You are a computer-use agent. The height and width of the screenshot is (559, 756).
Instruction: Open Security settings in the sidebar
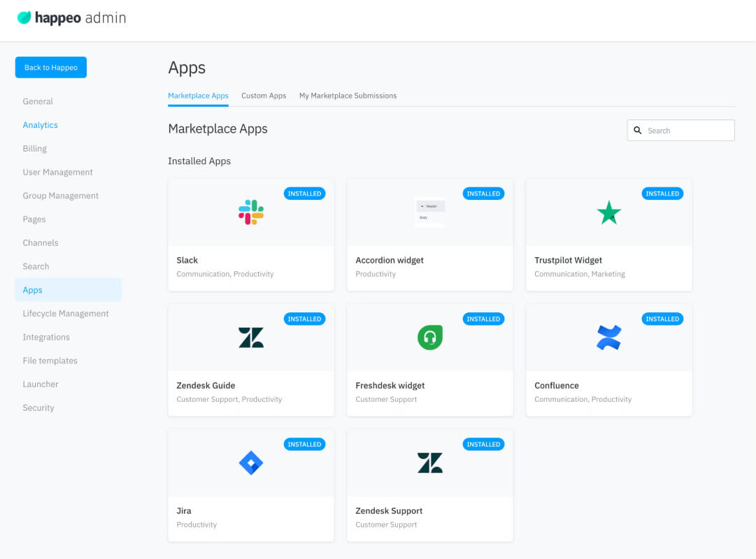pos(38,407)
